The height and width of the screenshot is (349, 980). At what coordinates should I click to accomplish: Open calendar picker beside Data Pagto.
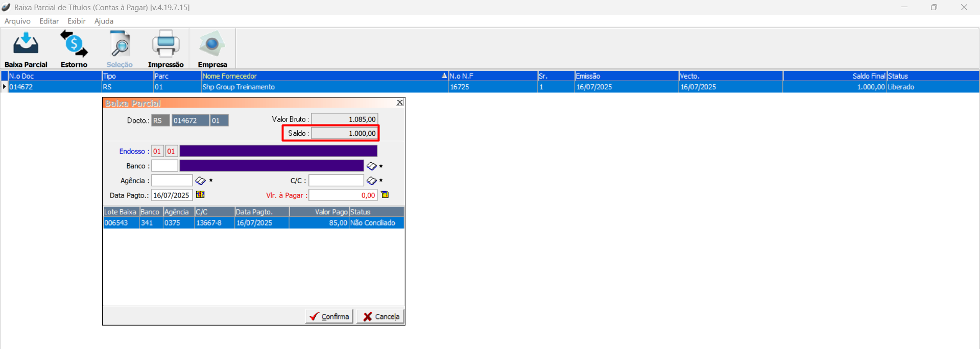(x=200, y=195)
